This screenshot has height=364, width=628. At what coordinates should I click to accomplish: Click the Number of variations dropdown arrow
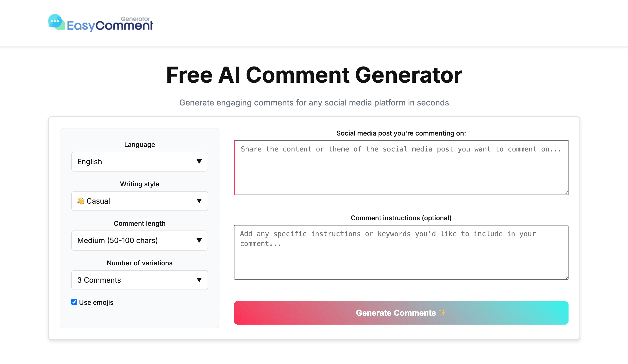199,280
